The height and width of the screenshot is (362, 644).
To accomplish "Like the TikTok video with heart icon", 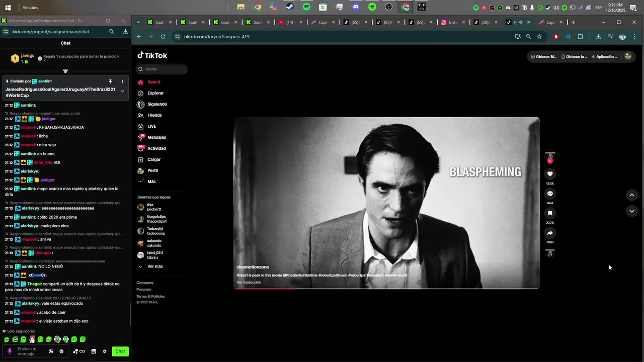I will [550, 174].
